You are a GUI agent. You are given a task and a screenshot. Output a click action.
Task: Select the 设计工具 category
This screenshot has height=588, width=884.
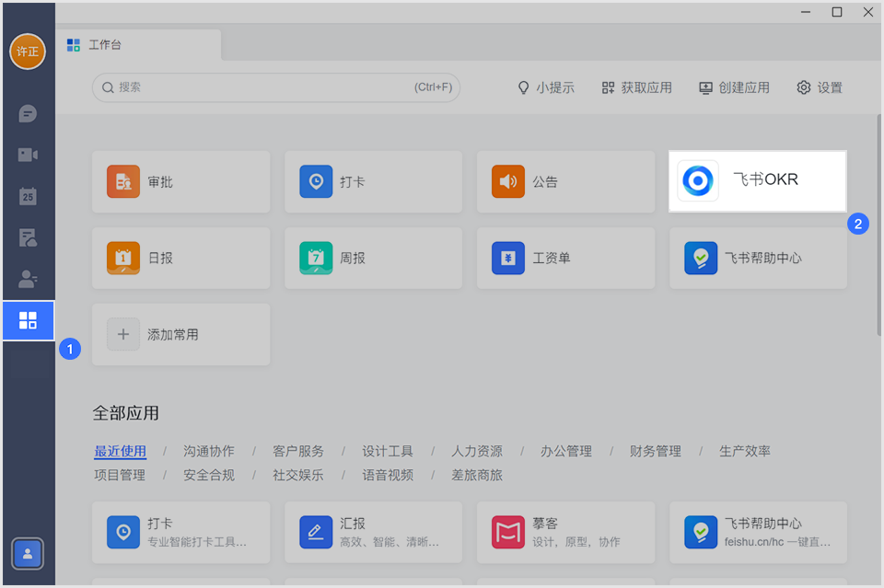coord(388,451)
